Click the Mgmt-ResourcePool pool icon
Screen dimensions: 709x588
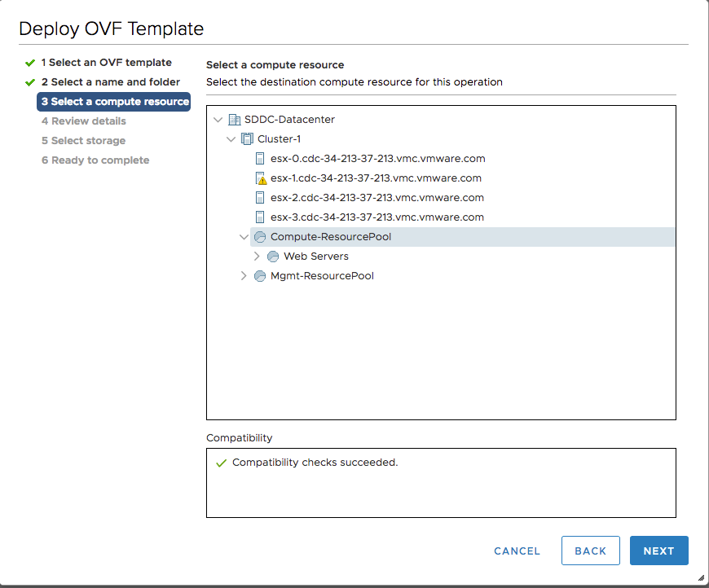click(x=260, y=276)
